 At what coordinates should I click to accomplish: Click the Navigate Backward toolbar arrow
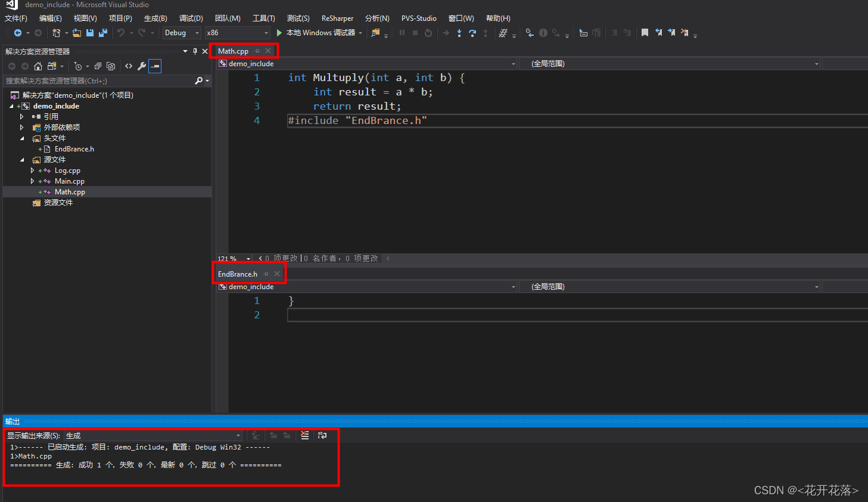click(18, 33)
